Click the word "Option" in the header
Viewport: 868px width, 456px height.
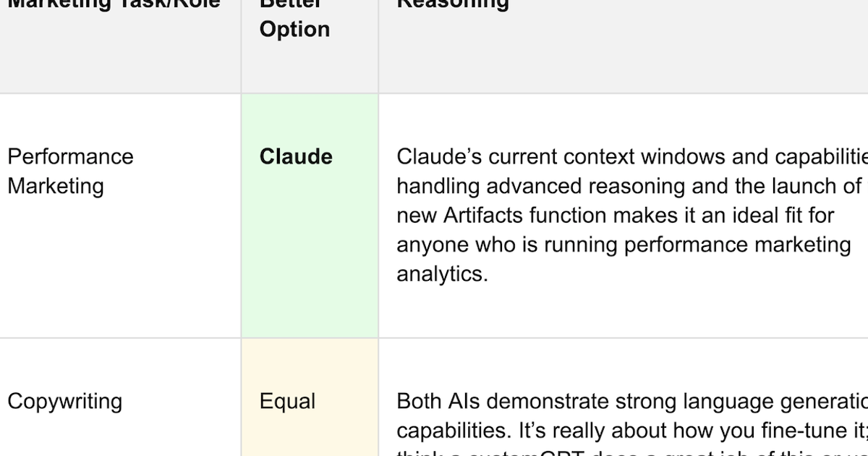(x=295, y=30)
